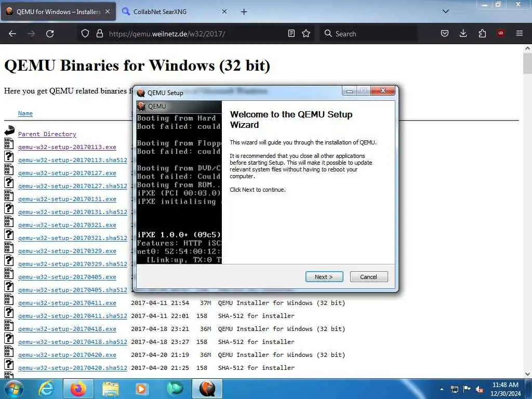Open qemu-w32-setup-20170405.sha512 link
Viewport: 532px width, 399px height.
point(73,290)
